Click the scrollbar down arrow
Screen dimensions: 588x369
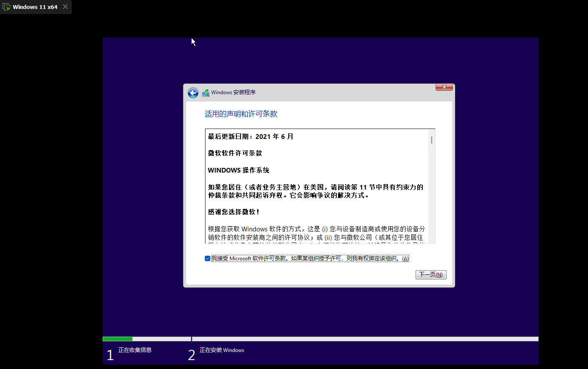(x=432, y=241)
